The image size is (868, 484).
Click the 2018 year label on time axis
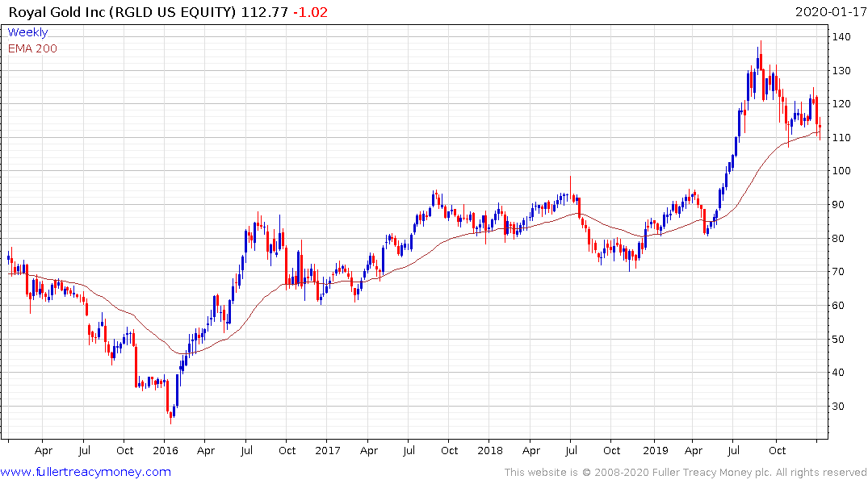tap(489, 450)
